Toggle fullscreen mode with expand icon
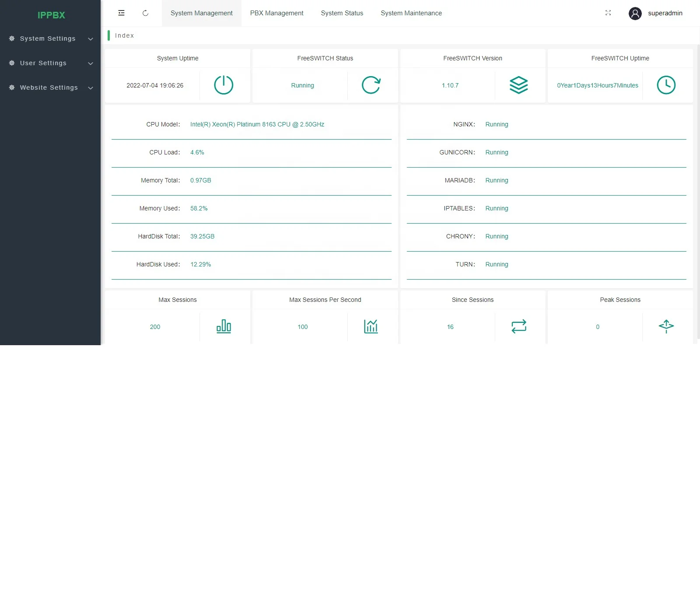Viewport: 700px width, 595px height. [x=608, y=13]
